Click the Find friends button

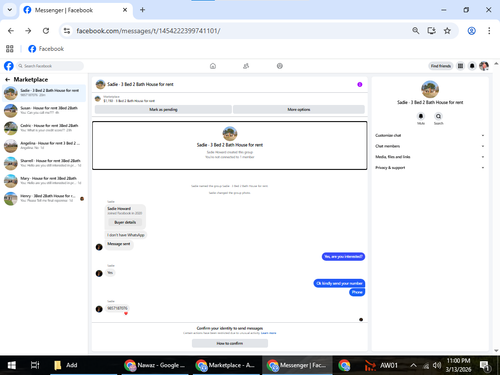pyautogui.click(x=441, y=66)
